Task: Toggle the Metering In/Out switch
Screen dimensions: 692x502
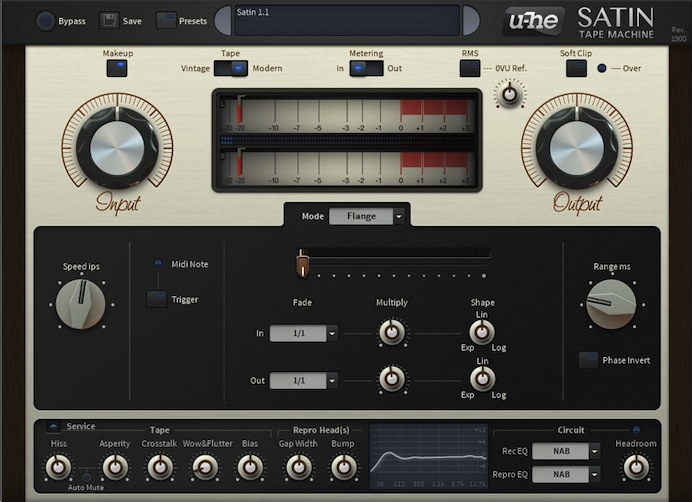Action: pyautogui.click(x=366, y=68)
